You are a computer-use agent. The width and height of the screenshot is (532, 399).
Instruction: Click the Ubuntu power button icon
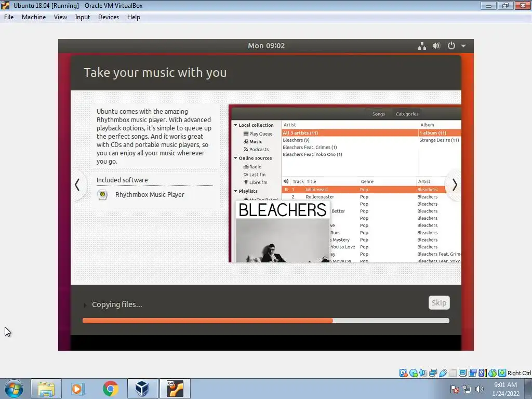pyautogui.click(x=451, y=46)
